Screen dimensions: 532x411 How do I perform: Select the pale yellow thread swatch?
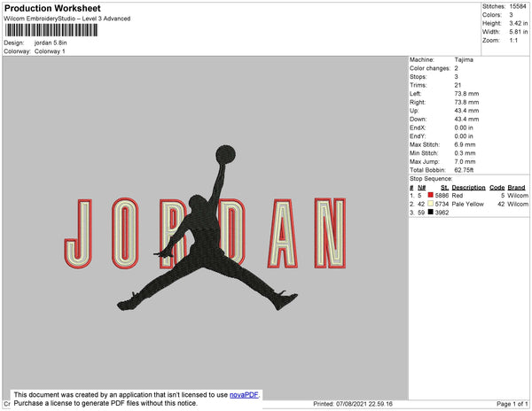pyautogui.click(x=430, y=204)
